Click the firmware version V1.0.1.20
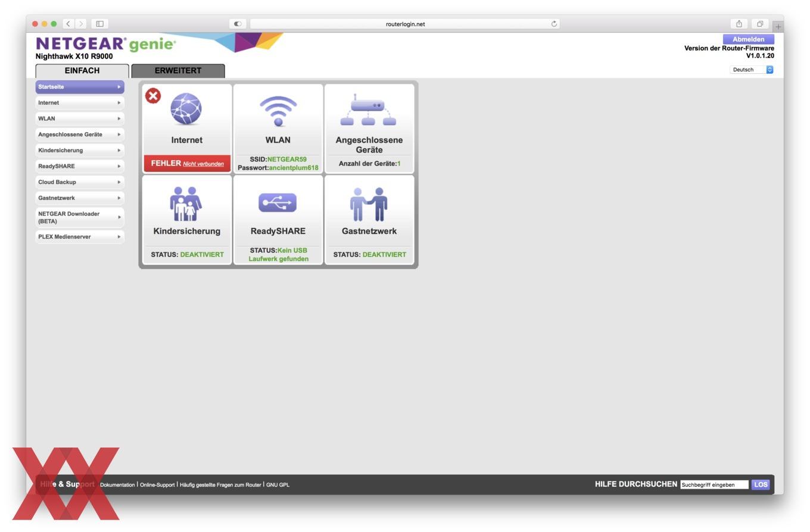810x532 pixels. [760, 56]
